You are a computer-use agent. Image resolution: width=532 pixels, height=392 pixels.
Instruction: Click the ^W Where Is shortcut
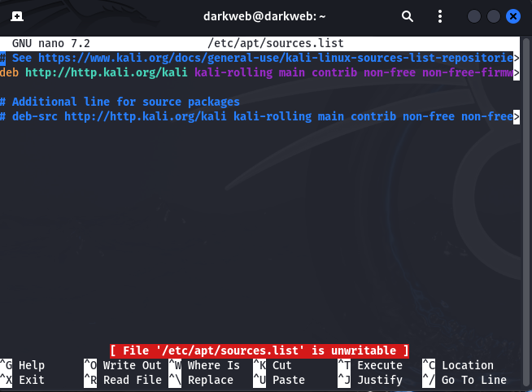[x=204, y=365]
